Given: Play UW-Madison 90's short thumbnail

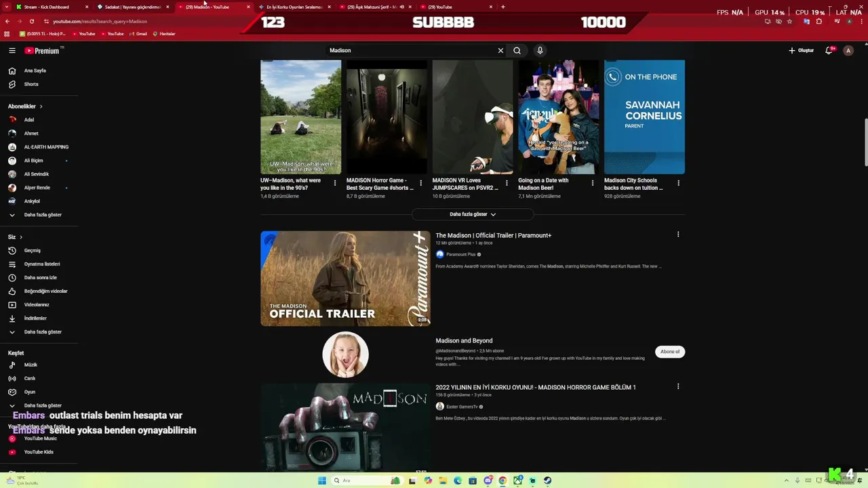Looking at the screenshot, I should coord(300,117).
